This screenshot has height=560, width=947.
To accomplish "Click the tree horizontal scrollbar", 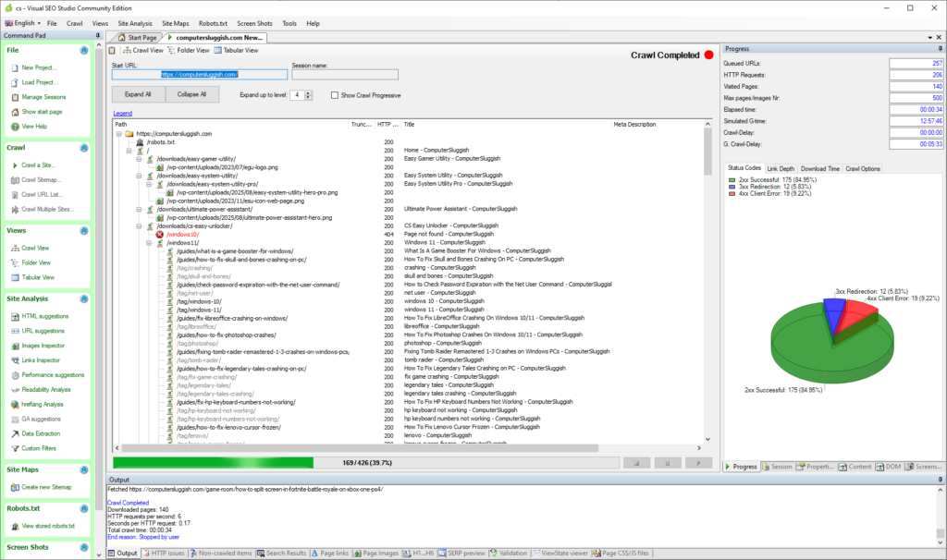I will pyautogui.click(x=360, y=448).
